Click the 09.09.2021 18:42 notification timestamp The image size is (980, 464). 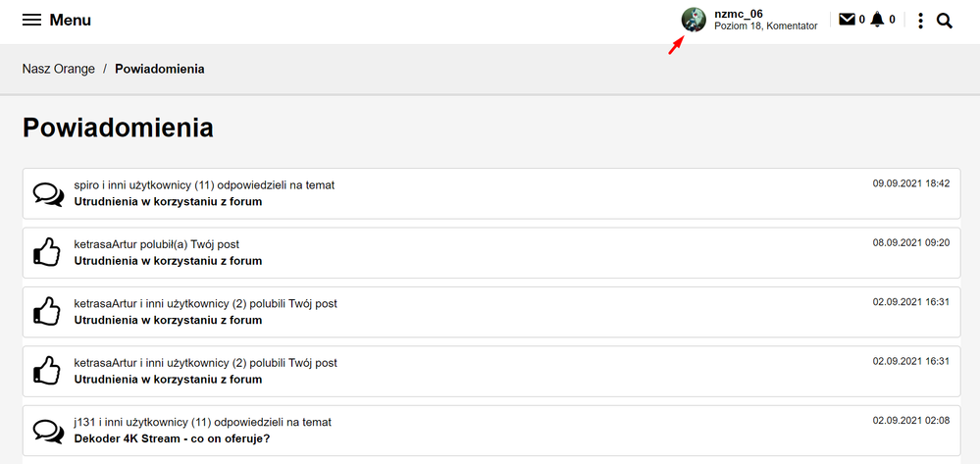[x=910, y=183]
